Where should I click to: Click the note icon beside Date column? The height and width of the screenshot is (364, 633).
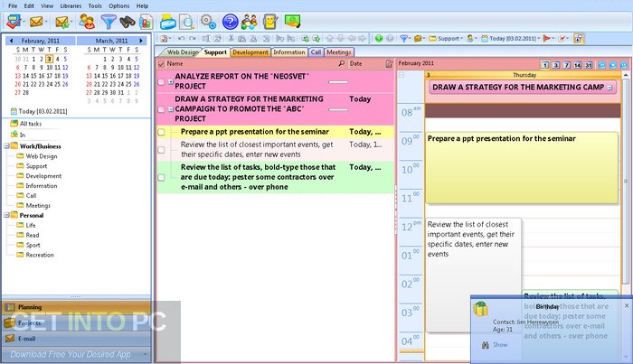pyautogui.click(x=389, y=64)
